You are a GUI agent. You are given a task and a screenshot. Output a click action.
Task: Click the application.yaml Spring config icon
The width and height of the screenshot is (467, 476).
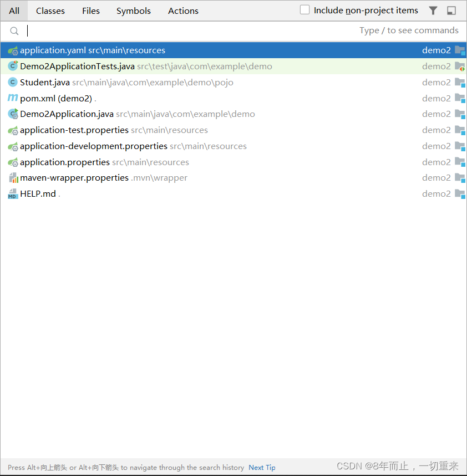coord(13,50)
